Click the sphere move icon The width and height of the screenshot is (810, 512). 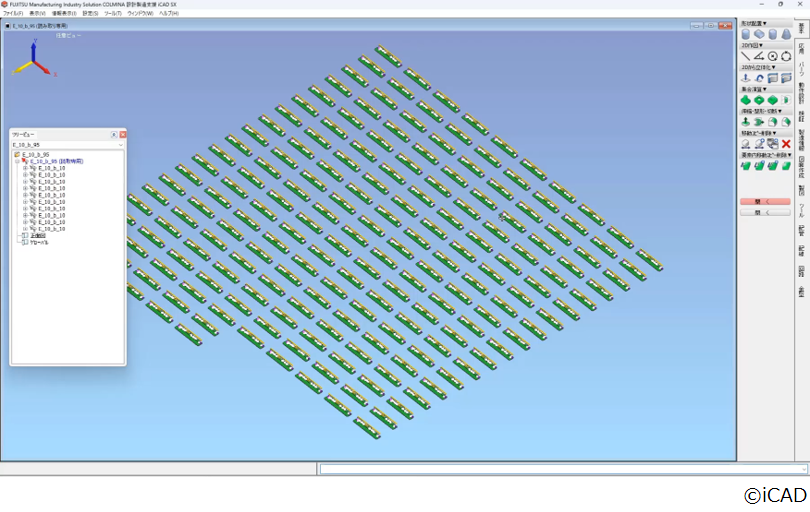(x=745, y=144)
